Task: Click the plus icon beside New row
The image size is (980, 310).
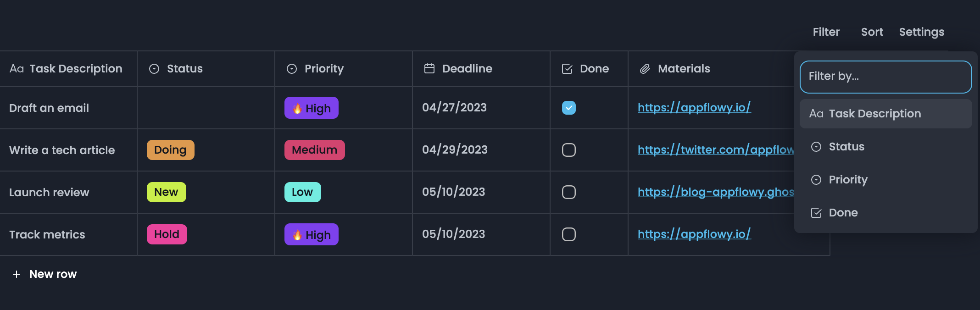Action: coord(17,274)
